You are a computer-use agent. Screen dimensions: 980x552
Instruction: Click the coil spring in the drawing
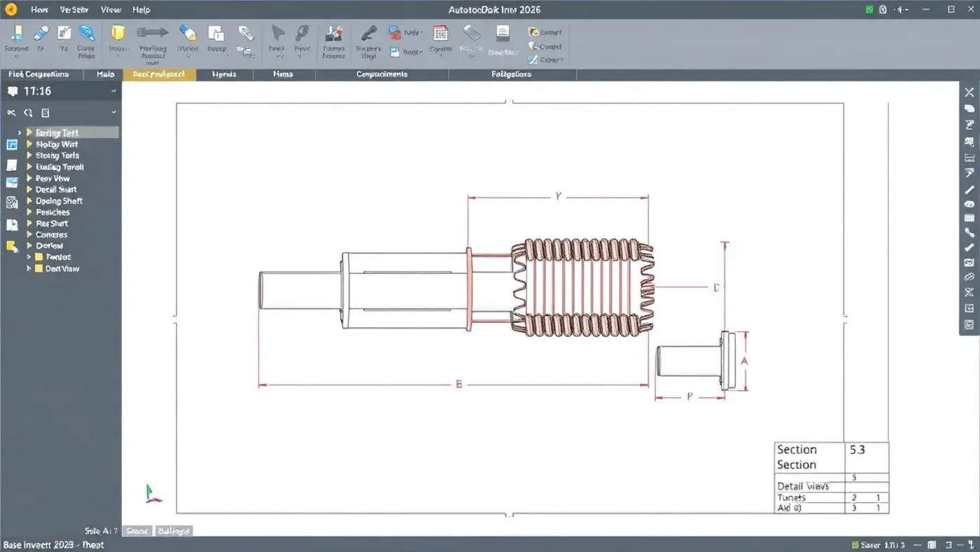[583, 287]
